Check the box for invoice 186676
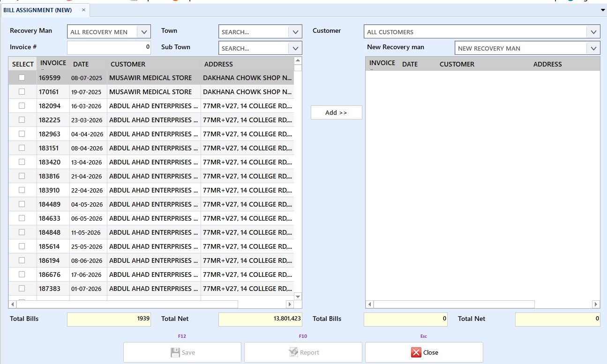Screen dimensions: 607x364 point(22,275)
